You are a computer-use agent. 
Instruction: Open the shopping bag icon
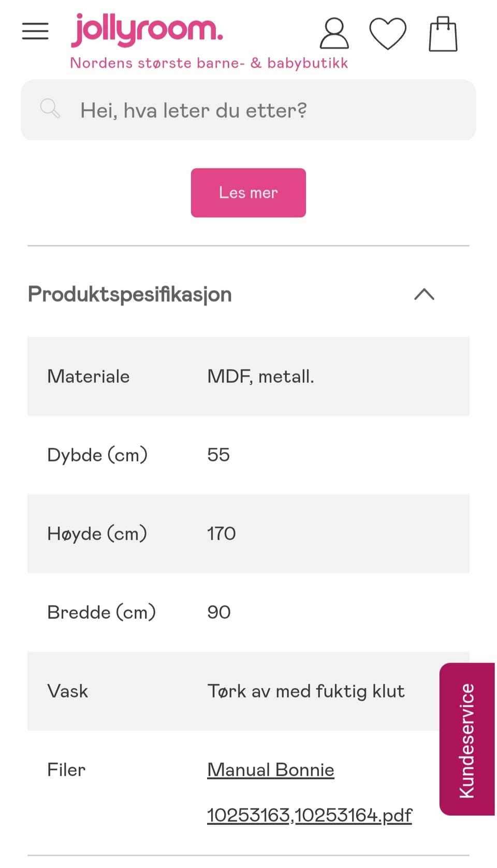pos(443,34)
